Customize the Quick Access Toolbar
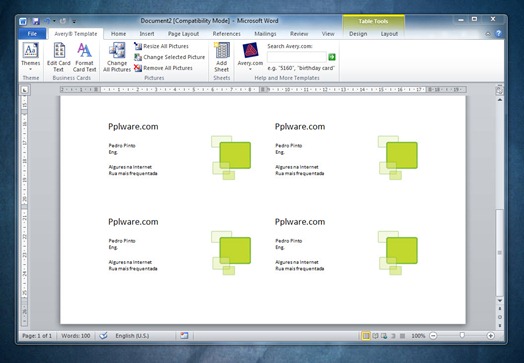Screen dimensions: 524x363 pyautogui.click(x=74, y=21)
